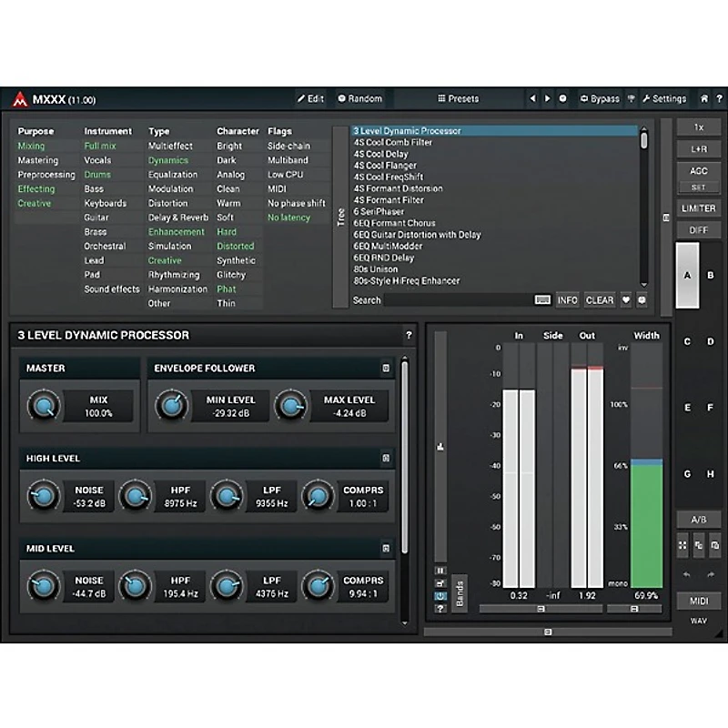Click the heart favorite icon beside CLEAR

coord(625,299)
